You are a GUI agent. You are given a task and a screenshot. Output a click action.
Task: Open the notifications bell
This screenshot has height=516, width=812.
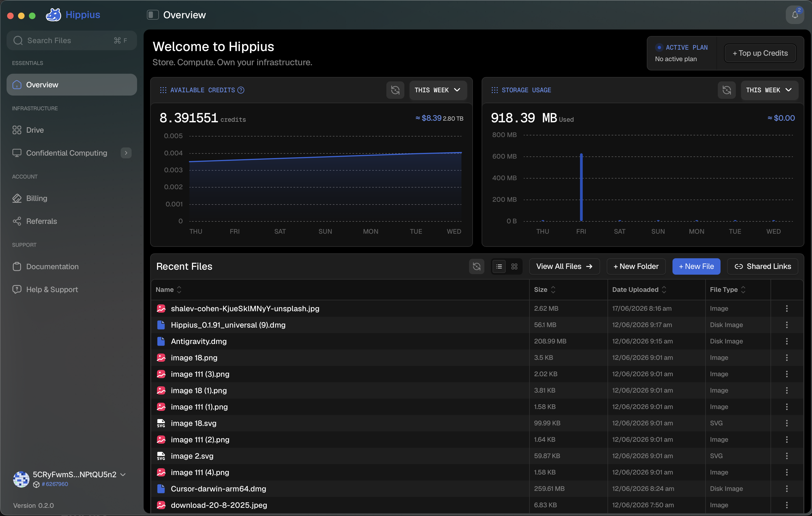point(795,15)
